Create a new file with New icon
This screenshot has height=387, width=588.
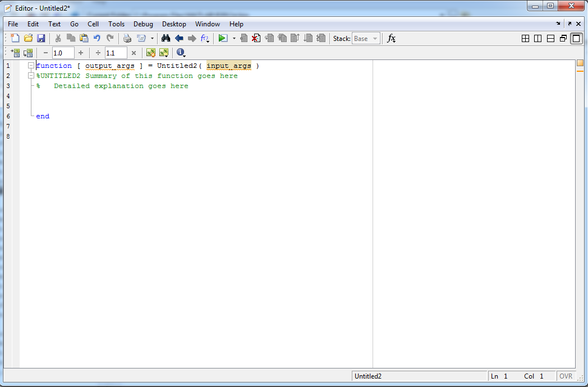15,38
